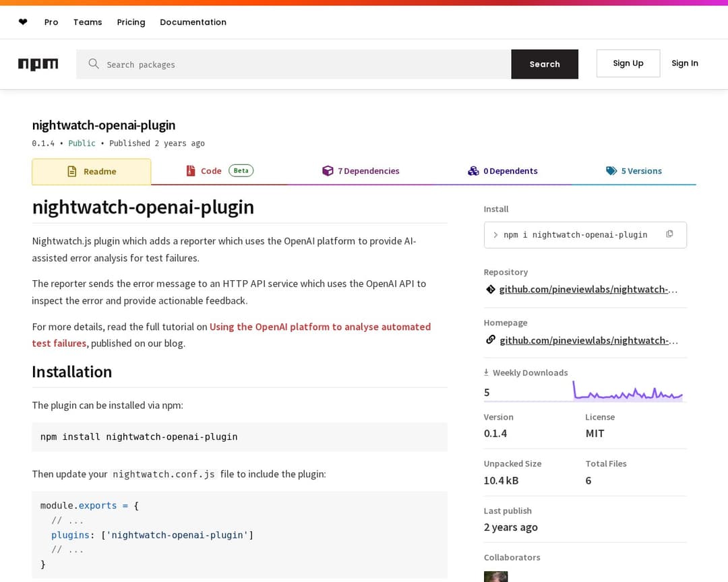This screenshot has width=728, height=582.
Task: Copy the npm install command
Action: (x=669, y=234)
